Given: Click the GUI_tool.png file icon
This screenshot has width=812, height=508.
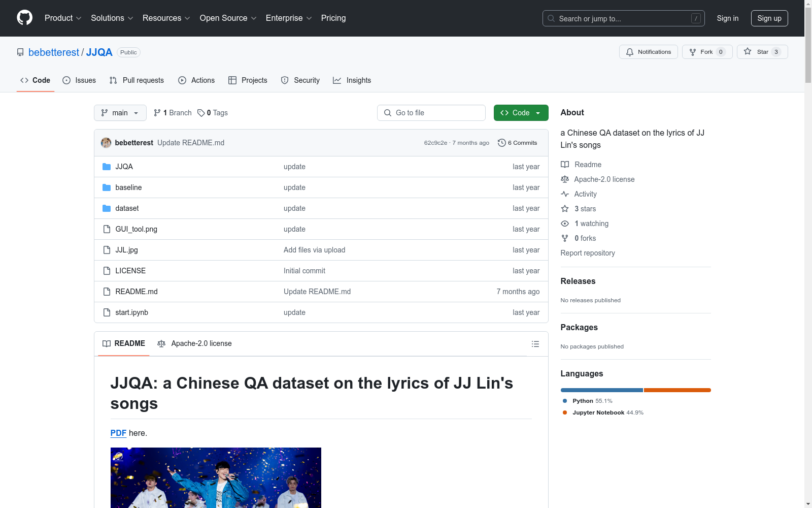Looking at the screenshot, I should 107,229.
